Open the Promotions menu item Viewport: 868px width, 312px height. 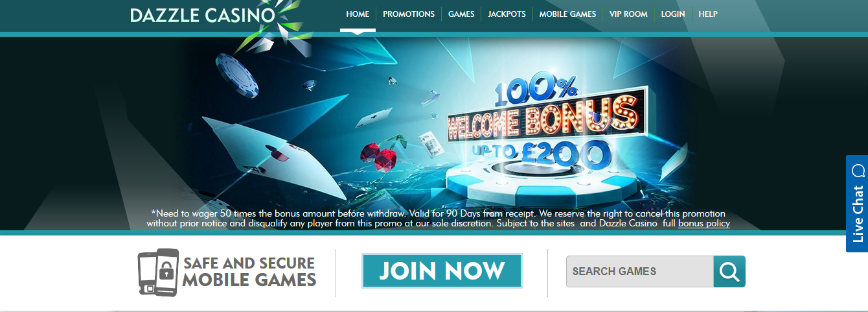[409, 14]
